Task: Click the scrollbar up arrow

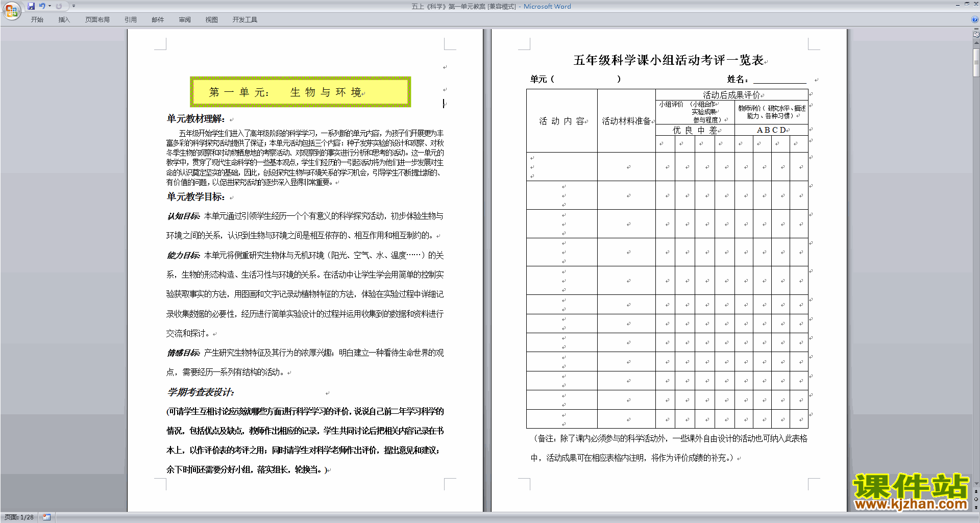Action: pos(976,43)
